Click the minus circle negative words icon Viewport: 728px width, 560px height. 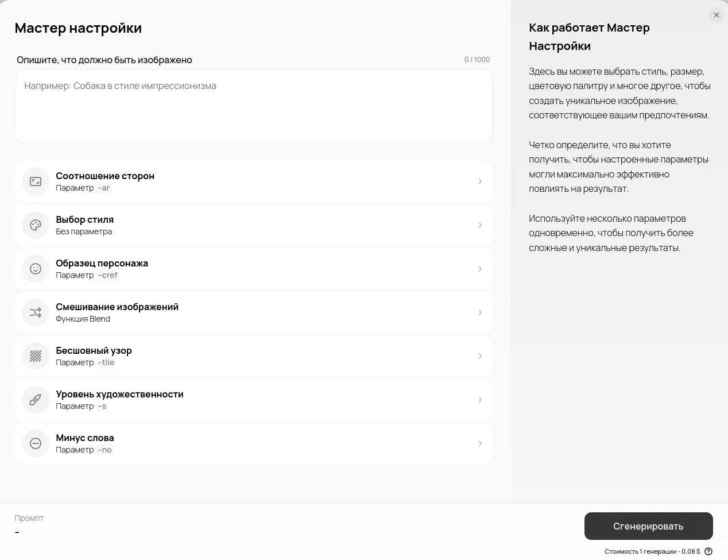[x=36, y=443]
